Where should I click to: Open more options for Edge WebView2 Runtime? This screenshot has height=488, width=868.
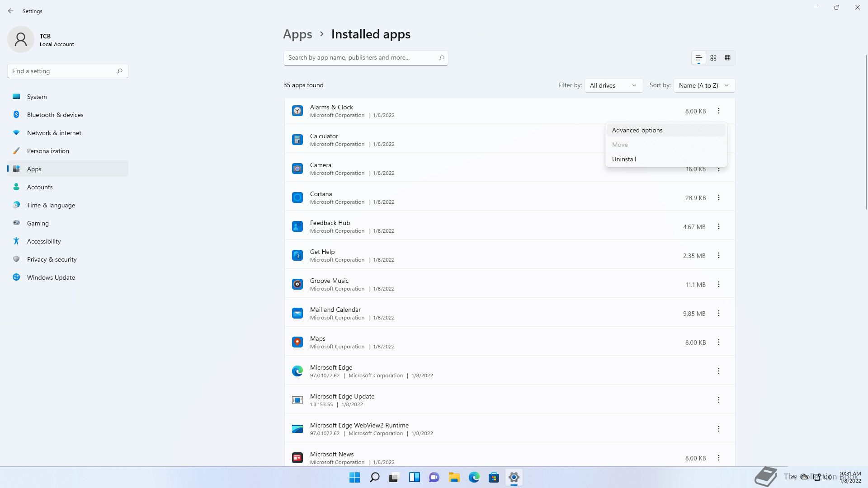(719, 429)
